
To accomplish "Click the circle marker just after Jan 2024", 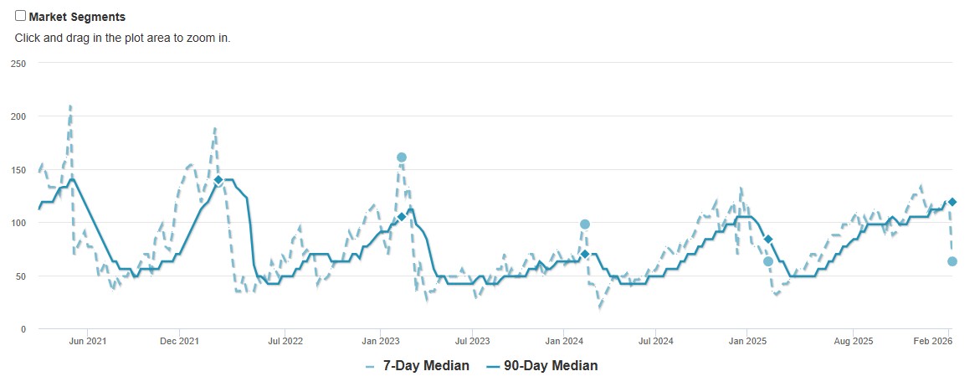I will 585,224.
